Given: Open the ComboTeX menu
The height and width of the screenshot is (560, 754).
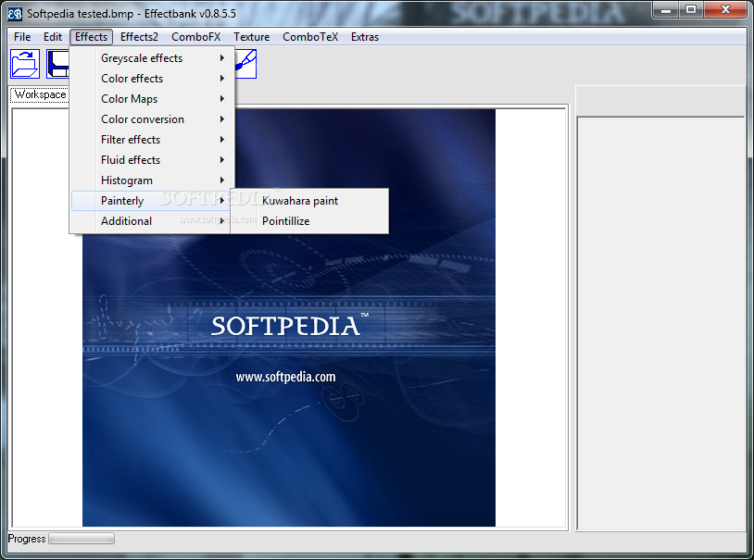Looking at the screenshot, I should pyautogui.click(x=310, y=37).
